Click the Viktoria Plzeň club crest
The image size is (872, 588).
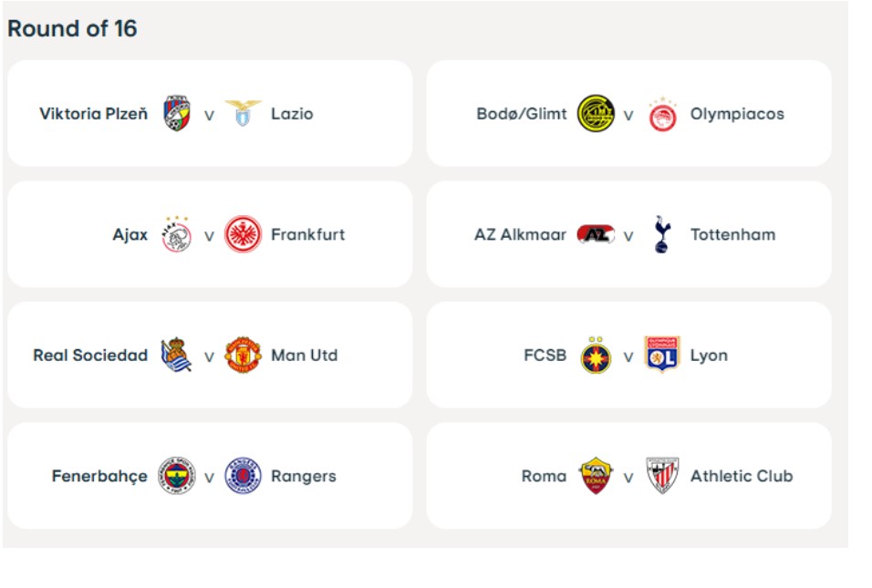(x=177, y=113)
